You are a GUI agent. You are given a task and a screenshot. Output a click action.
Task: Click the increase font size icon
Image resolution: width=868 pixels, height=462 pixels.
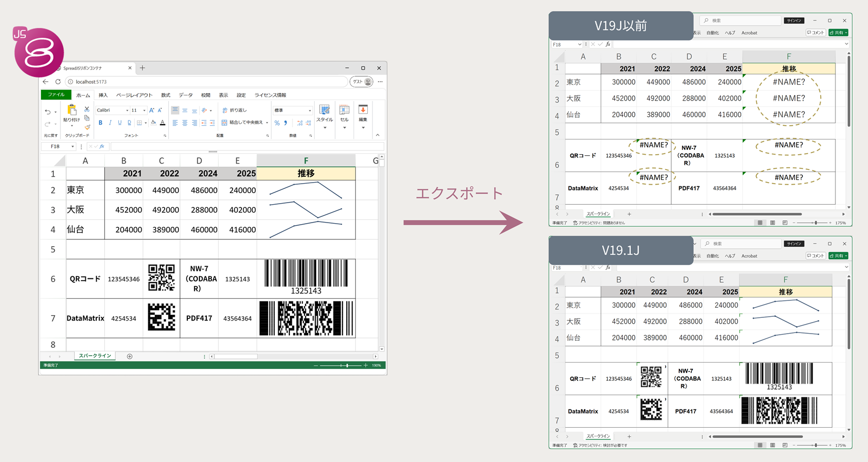(152, 110)
